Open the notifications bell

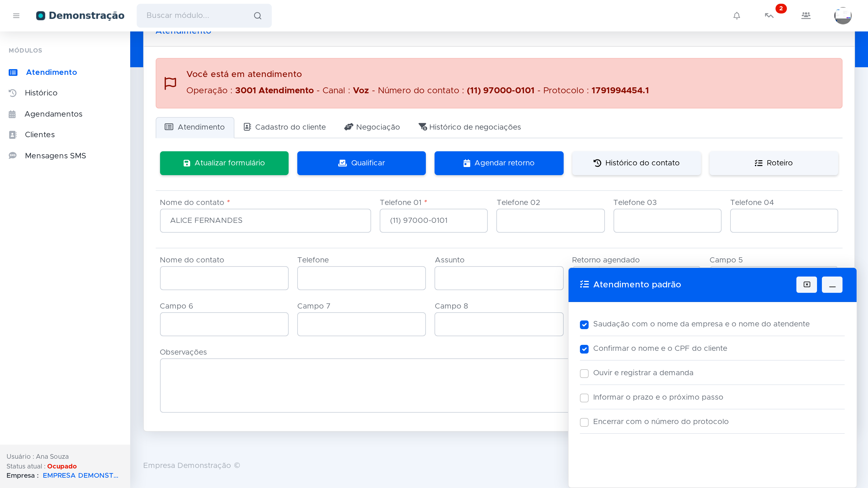tap(737, 16)
